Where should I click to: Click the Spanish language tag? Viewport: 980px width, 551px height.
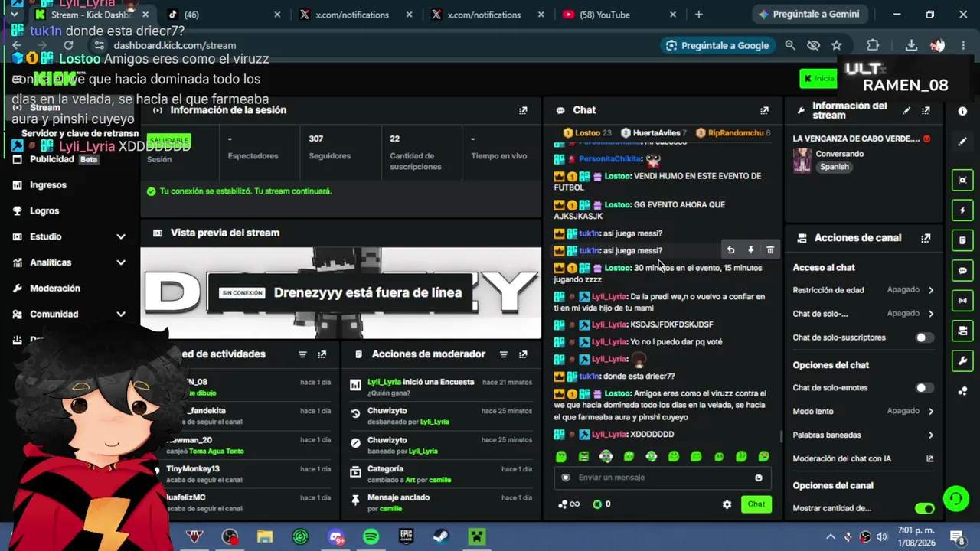tap(834, 167)
